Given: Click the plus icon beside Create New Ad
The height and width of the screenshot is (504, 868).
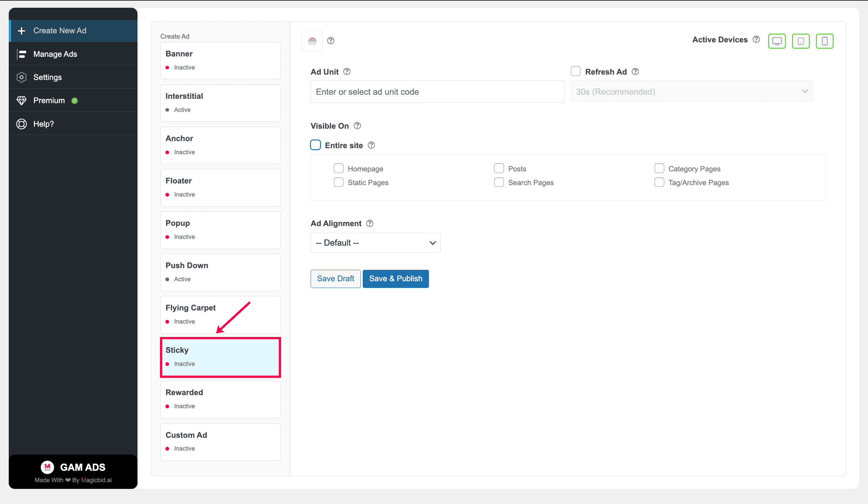Looking at the screenshot, I should click(22, 31).
